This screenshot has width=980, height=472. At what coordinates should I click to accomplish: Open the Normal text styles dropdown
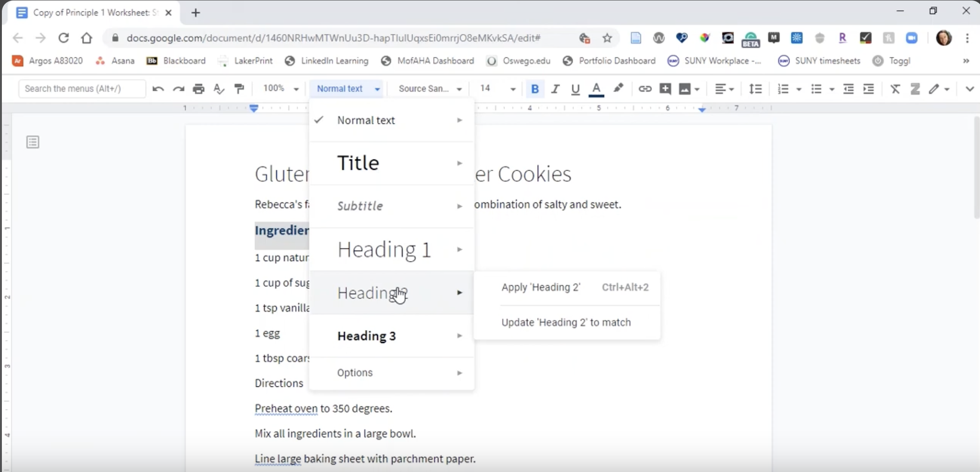[348, 88]
